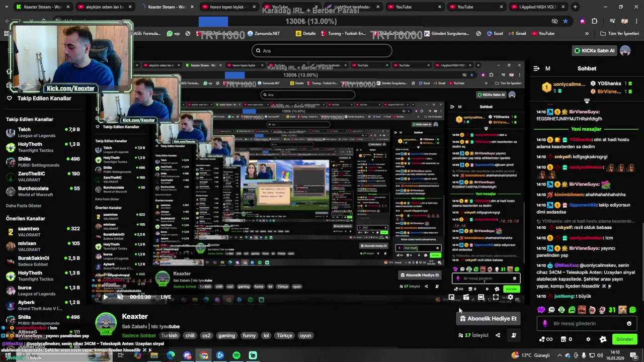
Task: Open Ayberk Grand Theft Auto V channel
Action: [43, 305]
